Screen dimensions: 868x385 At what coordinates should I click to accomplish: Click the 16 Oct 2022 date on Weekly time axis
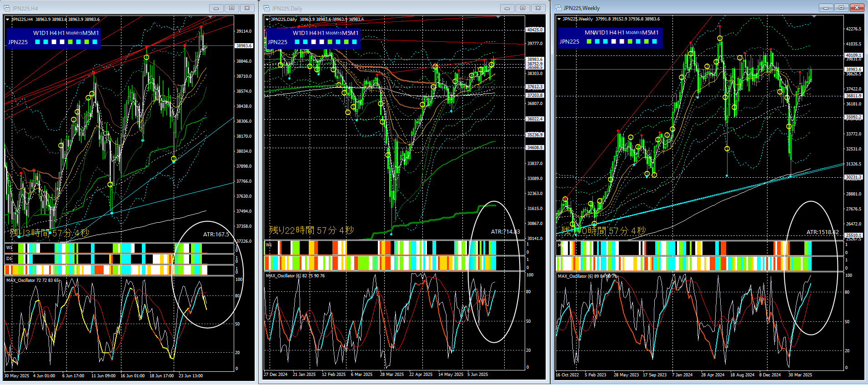click(567, 375)
